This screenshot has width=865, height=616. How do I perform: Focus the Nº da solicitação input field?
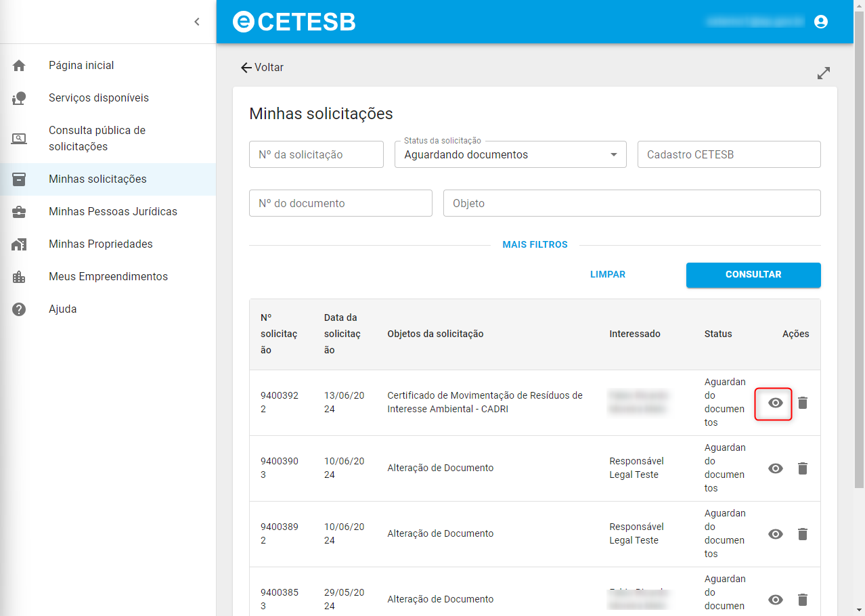(316, 154)
